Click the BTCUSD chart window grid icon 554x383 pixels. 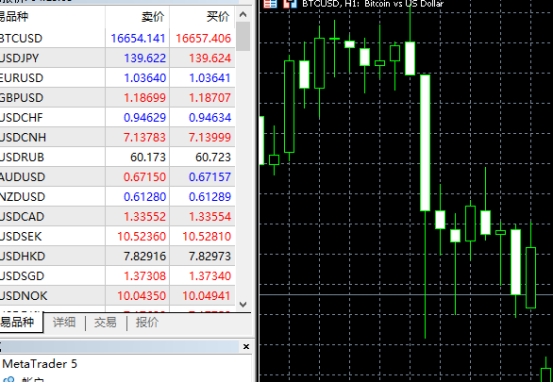click(270, 4)
